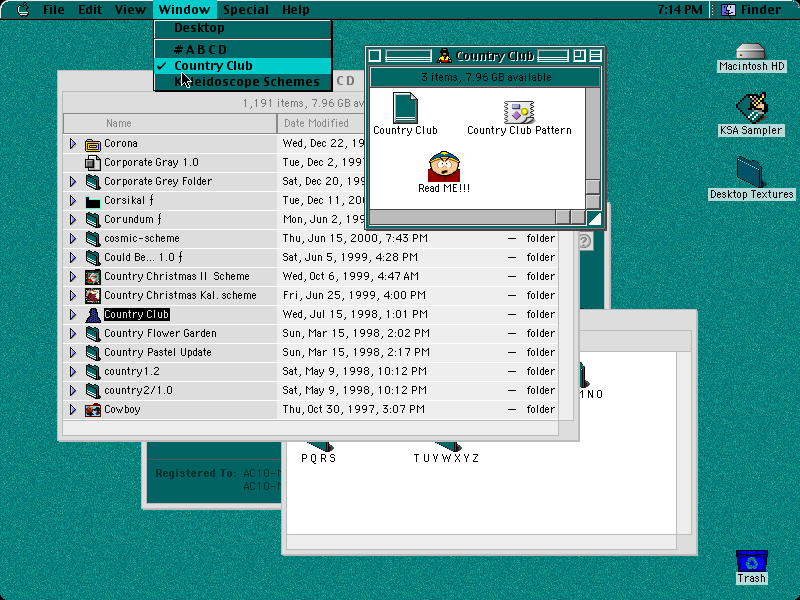Select the Country Club document icon

406,108
